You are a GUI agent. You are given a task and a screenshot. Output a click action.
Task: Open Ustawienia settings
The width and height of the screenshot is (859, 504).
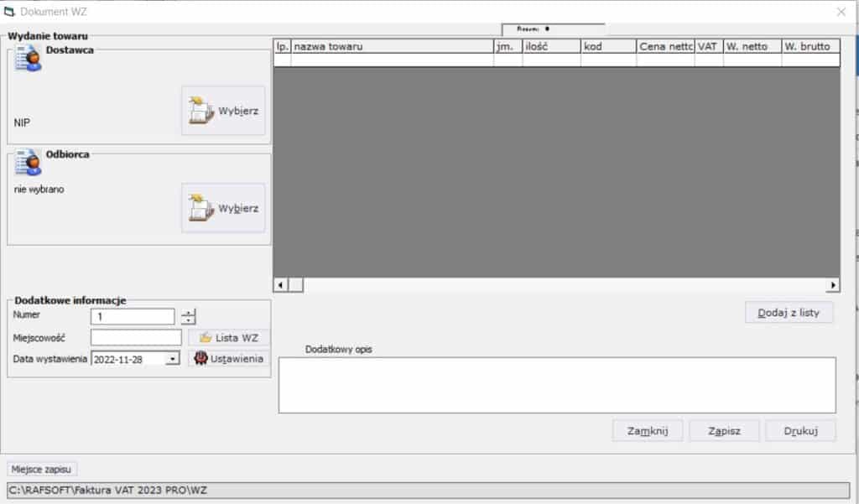[229, 358]
